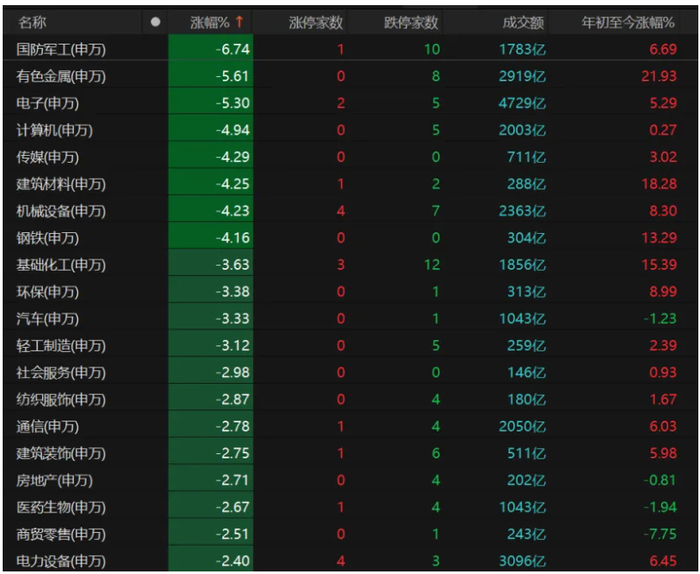Select the 有色金属(申万) sector
This screenshot has height=574, width=700.
click(61, 76)
